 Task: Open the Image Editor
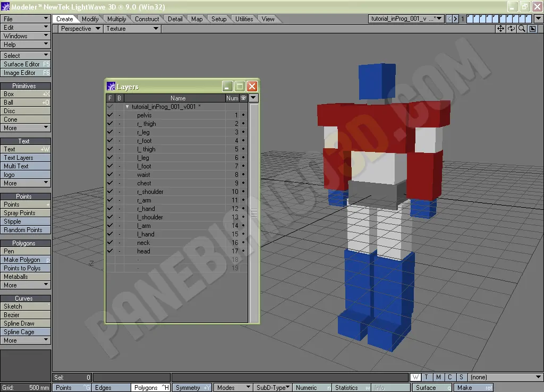point(25,73)
